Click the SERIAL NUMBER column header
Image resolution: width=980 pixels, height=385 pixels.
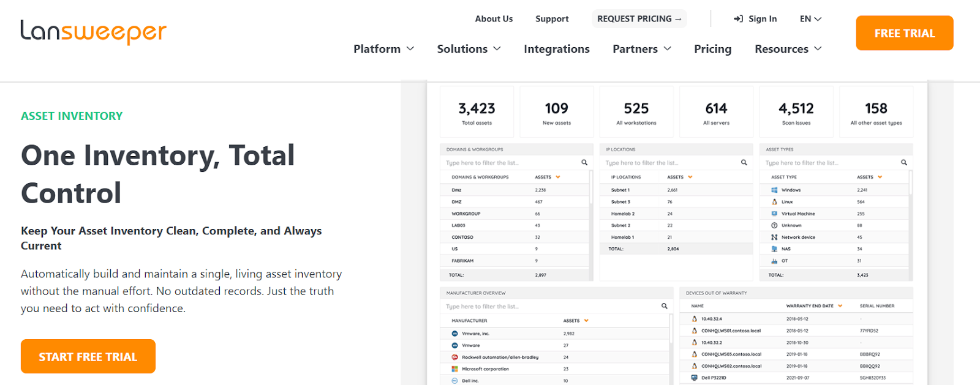pos(877,306)
